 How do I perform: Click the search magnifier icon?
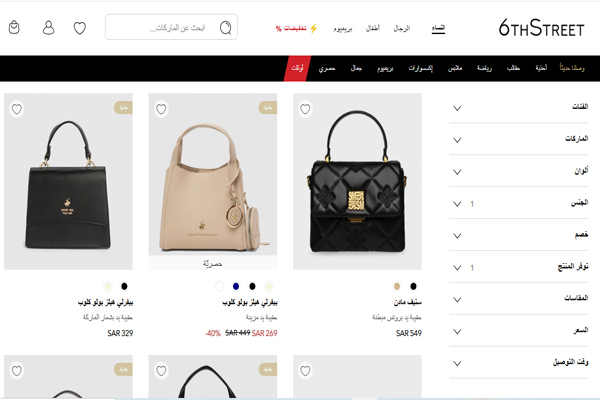226,28
